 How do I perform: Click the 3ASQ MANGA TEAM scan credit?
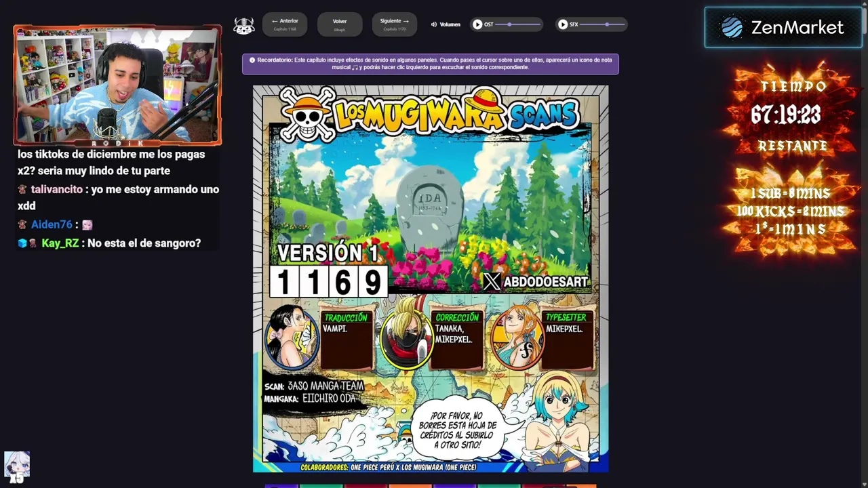click(x=314, y=386)
